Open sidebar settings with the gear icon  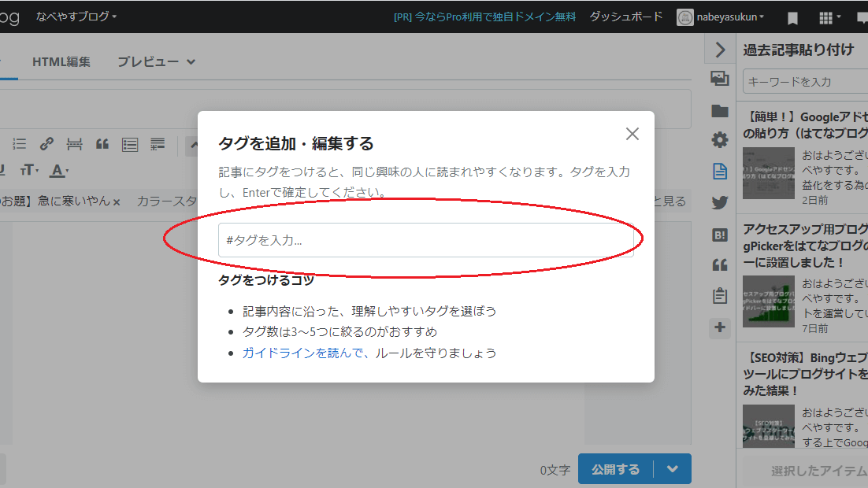(719, 139)
